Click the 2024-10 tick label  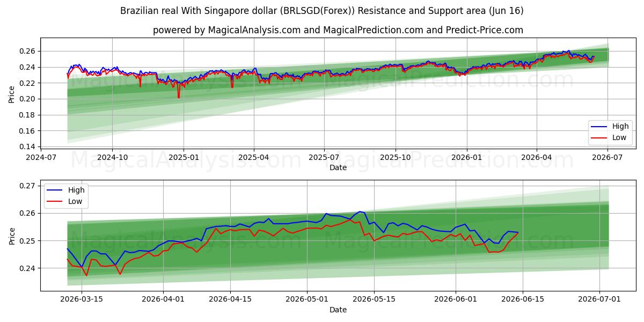(x=112, y=157)
